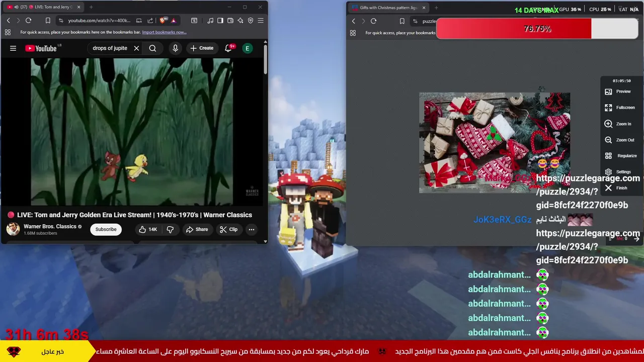Open account menu via E avatar
Screen dimensions: 644x362
pyautogui.click(x=247, y=48)
